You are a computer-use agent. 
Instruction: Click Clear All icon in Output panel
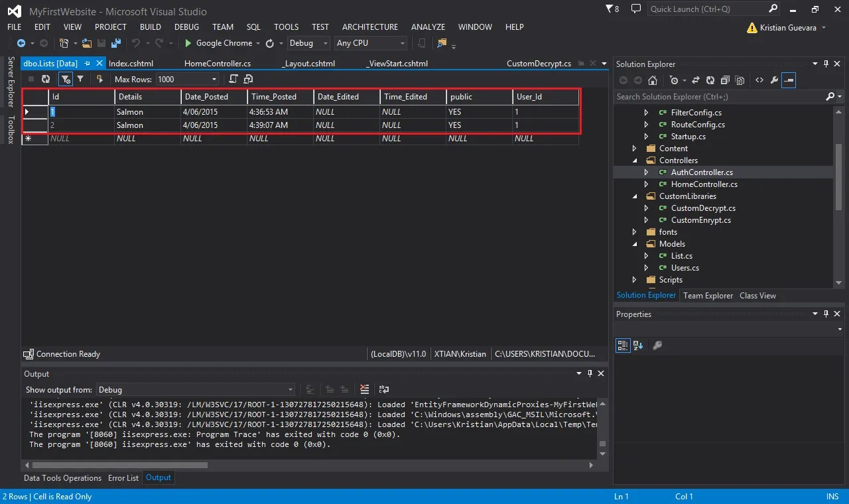(364, 389)
